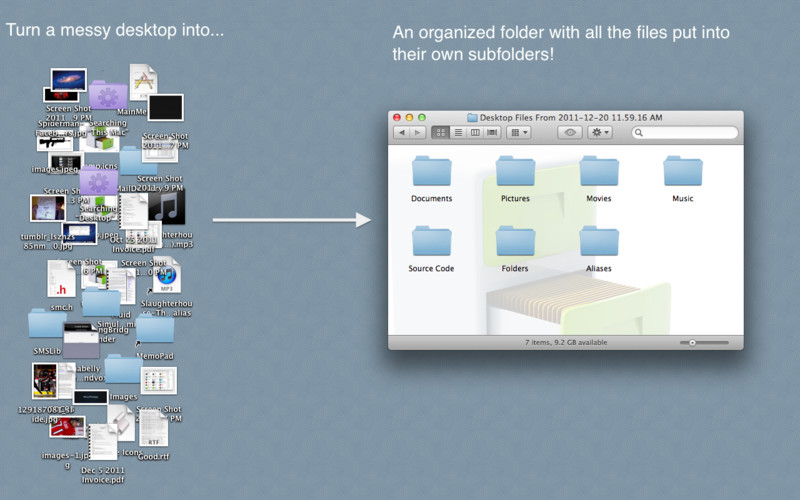
Task: Switch to Cover Flow view
Action: (492, 133)
